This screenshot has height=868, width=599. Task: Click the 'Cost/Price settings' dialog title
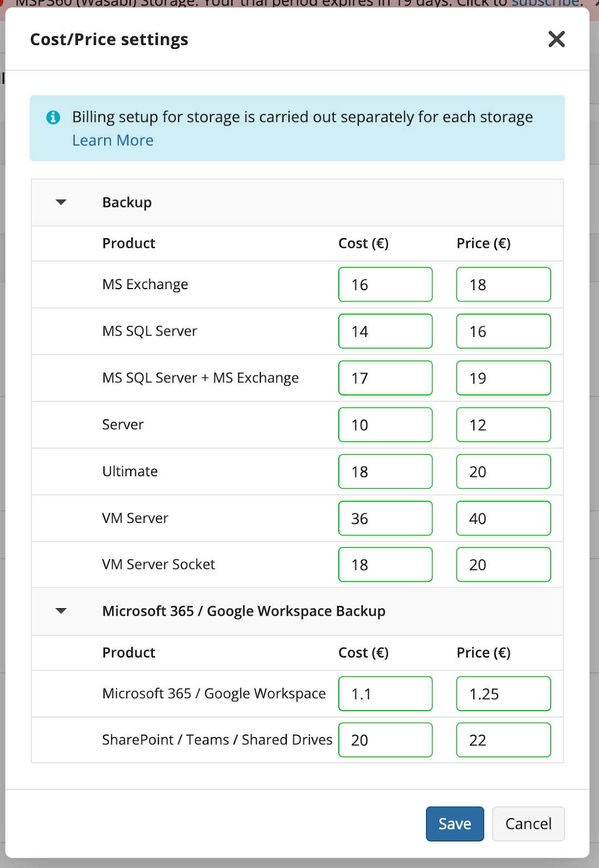[109, 40]
